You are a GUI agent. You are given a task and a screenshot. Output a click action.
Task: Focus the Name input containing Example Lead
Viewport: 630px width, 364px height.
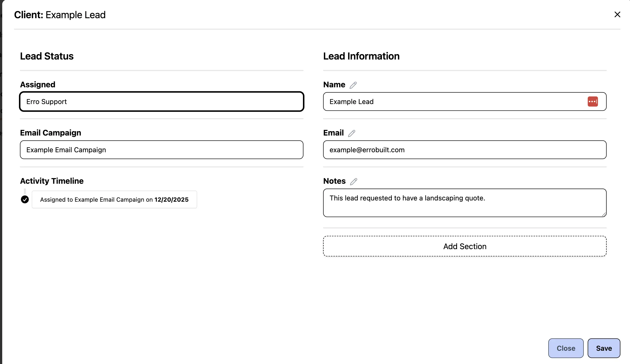click(450, 102)
